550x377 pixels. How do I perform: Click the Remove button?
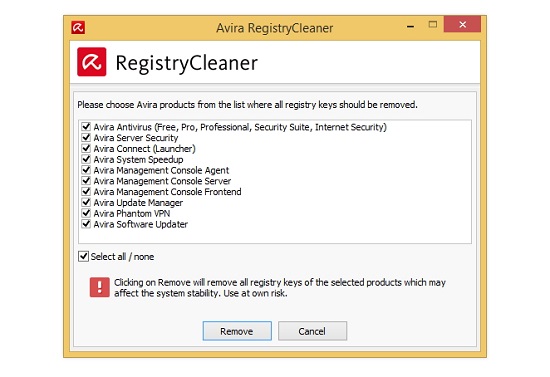237,331
